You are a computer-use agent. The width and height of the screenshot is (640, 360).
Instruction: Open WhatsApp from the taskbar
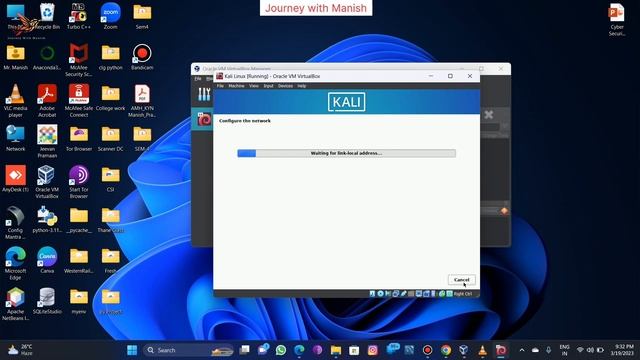pyautogui.click(x=281, y=350)
